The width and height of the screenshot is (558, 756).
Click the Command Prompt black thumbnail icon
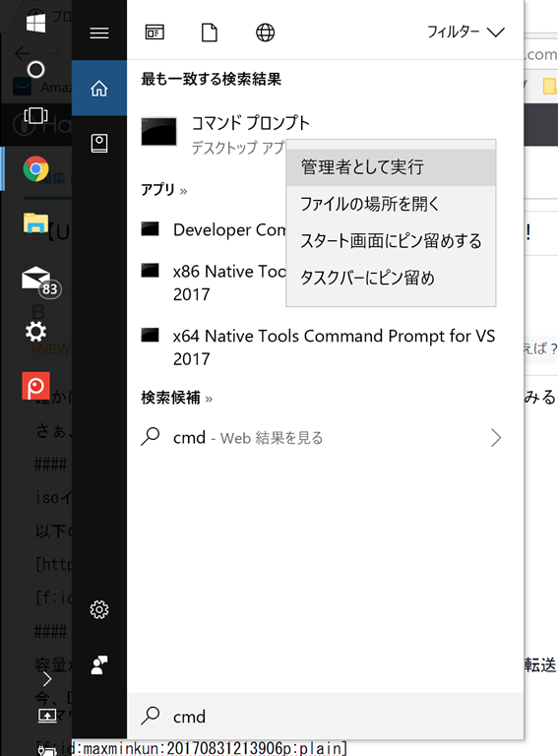(159, 131)
